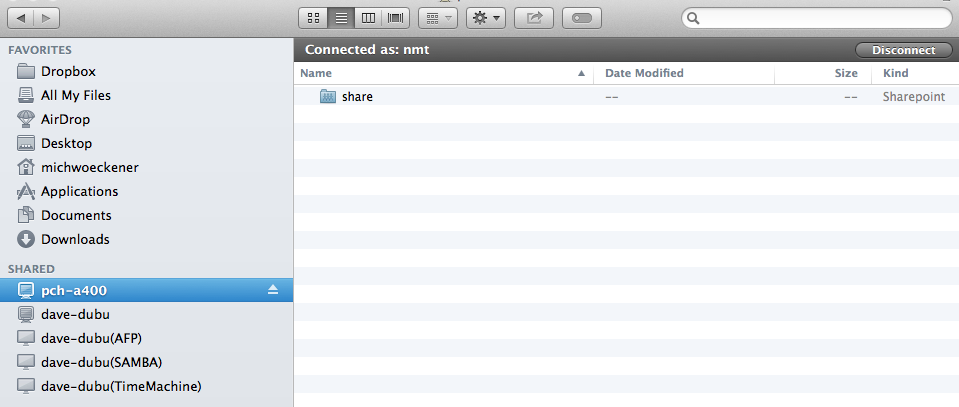Click the search magnifier icon
The height and width of the screenshot is (407, 959).
coord(693,18)
